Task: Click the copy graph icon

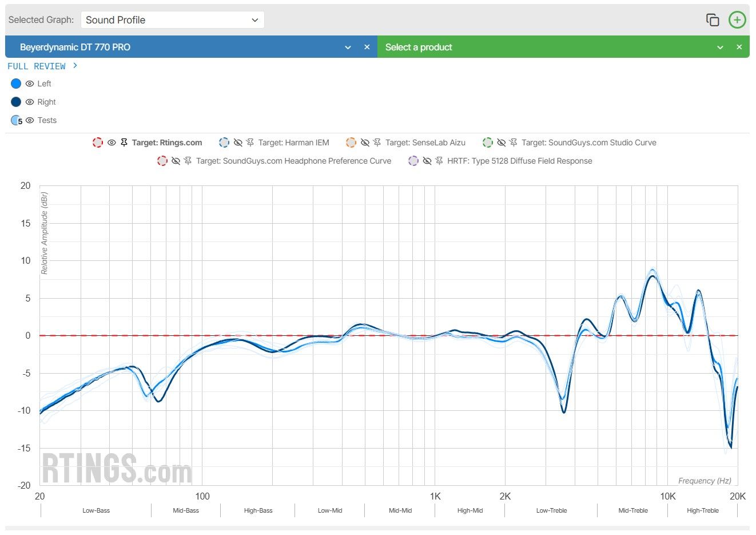Action: pyautogui.click(x=713, y=20)
